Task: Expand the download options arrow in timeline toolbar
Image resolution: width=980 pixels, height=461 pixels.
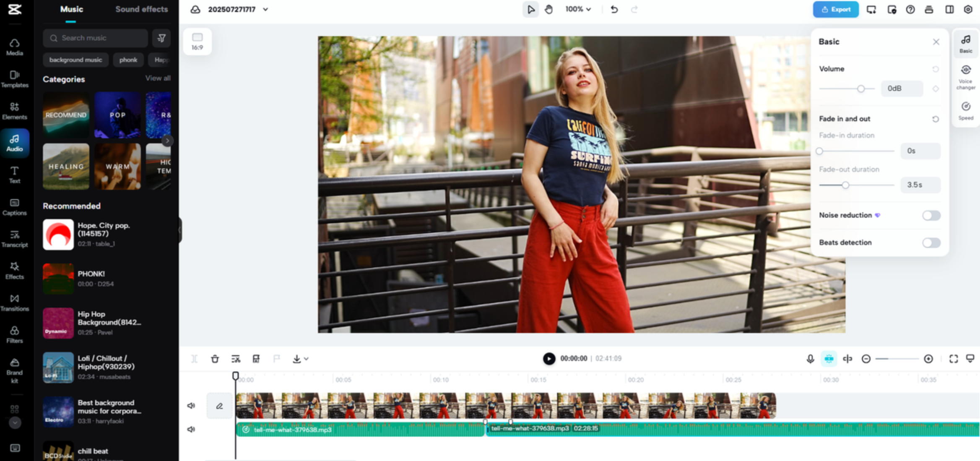Action: coord(307,359)
